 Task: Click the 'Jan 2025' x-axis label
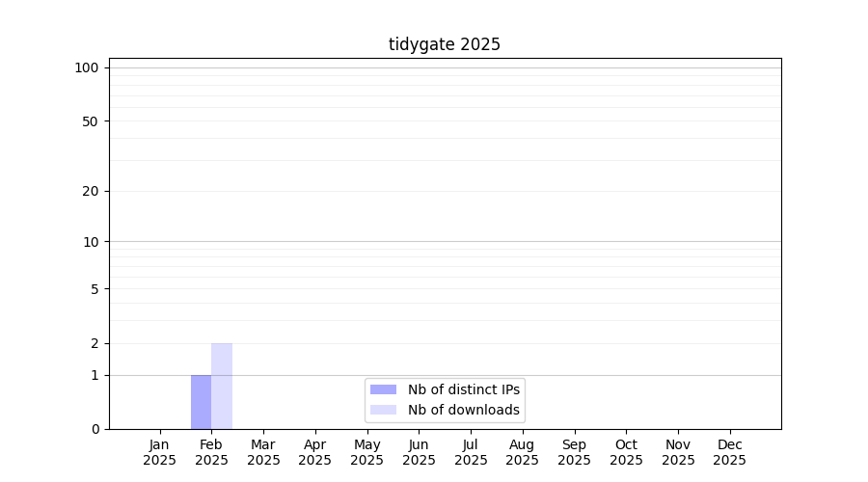tap(160, 452)
